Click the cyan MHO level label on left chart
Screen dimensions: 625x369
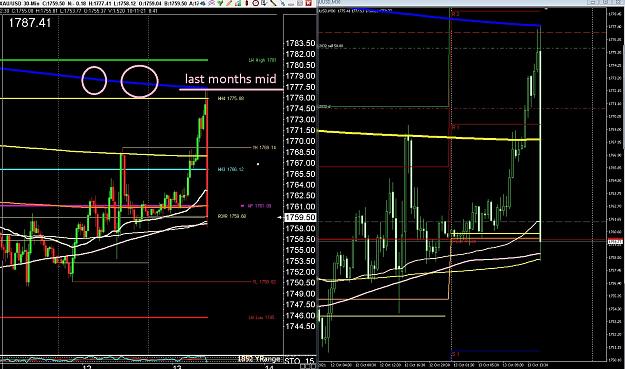point(231,169)
